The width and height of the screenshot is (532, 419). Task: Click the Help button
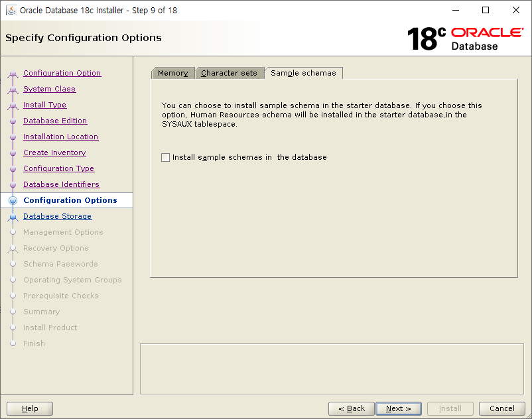click(x=30, y=408)
